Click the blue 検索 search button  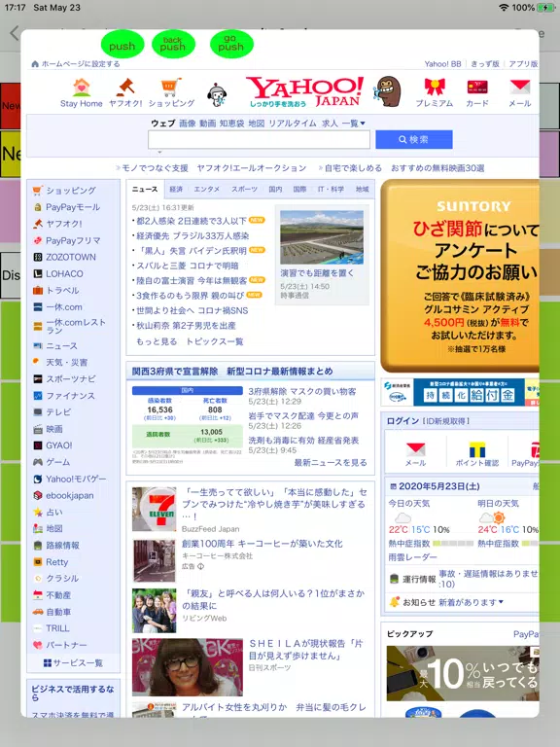414,140
